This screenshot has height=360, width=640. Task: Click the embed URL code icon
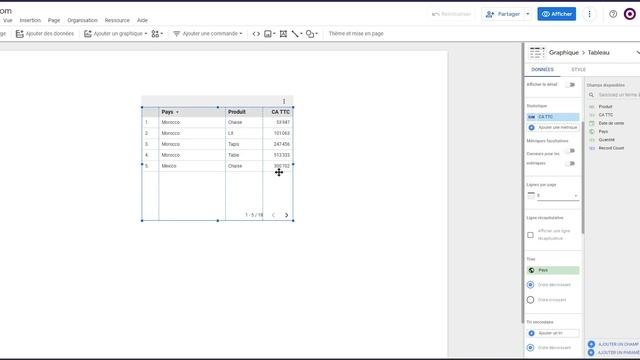[x=256, y=34]
